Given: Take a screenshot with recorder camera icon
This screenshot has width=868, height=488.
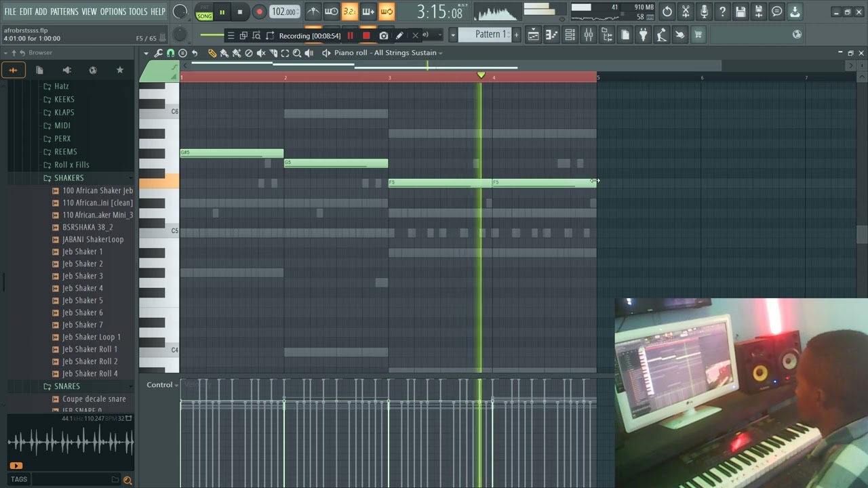Looking at the screenshot, I should point(384,35).
